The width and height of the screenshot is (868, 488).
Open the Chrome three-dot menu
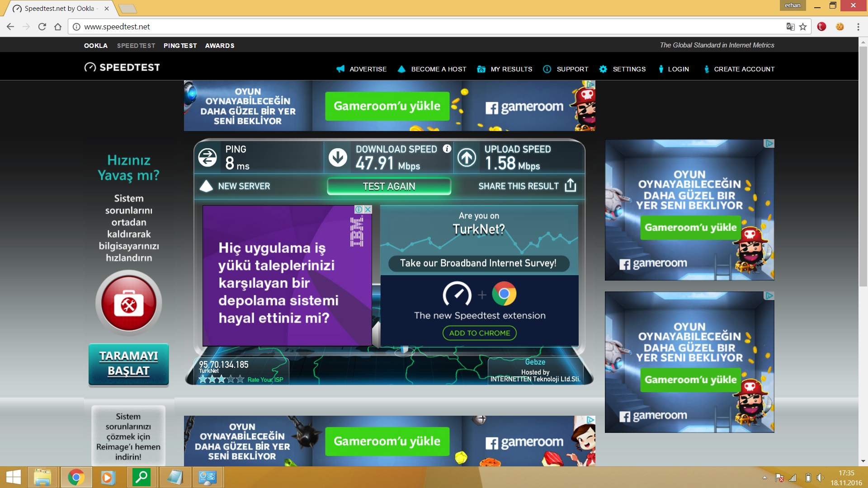(x=858, y=27)
